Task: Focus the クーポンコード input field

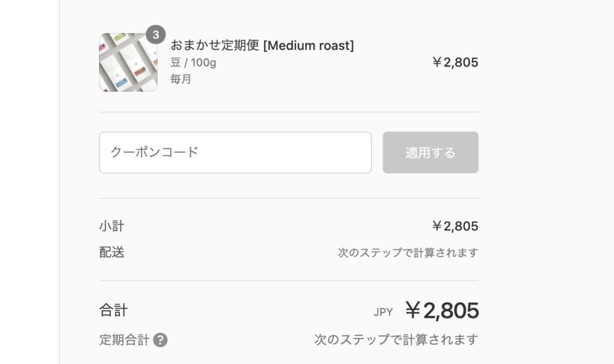Action: pos(235,152)
